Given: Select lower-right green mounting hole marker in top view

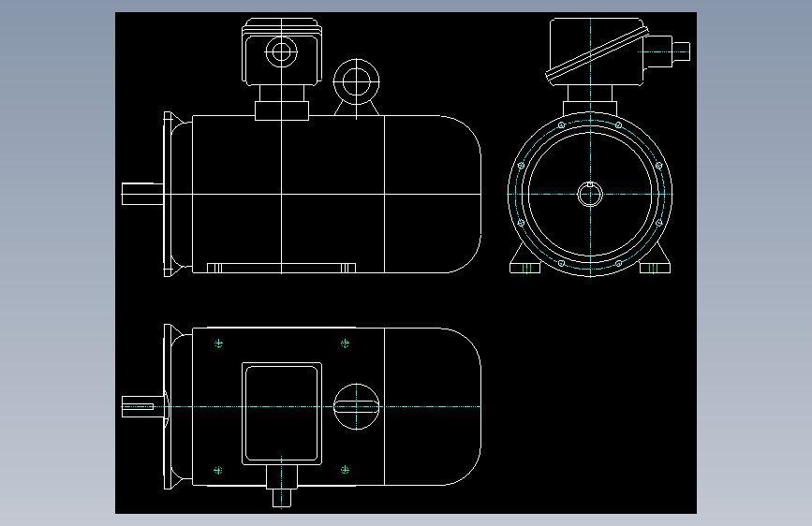Looking at the screenshot, I should point(345,470).
